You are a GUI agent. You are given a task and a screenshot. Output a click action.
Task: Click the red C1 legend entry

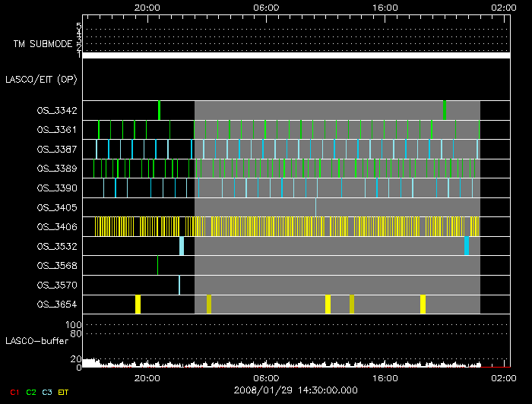(12, 392)
